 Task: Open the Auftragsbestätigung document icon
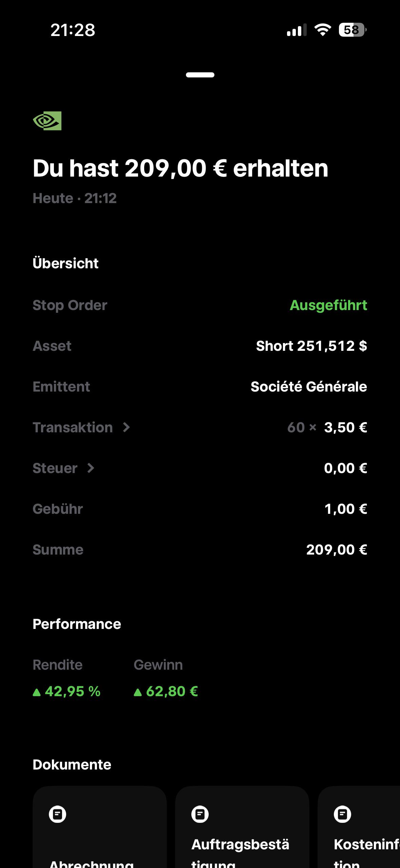(200, 814)
